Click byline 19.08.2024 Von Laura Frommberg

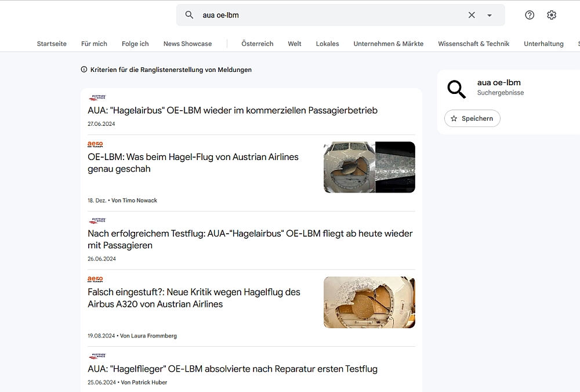coord(132,336)
